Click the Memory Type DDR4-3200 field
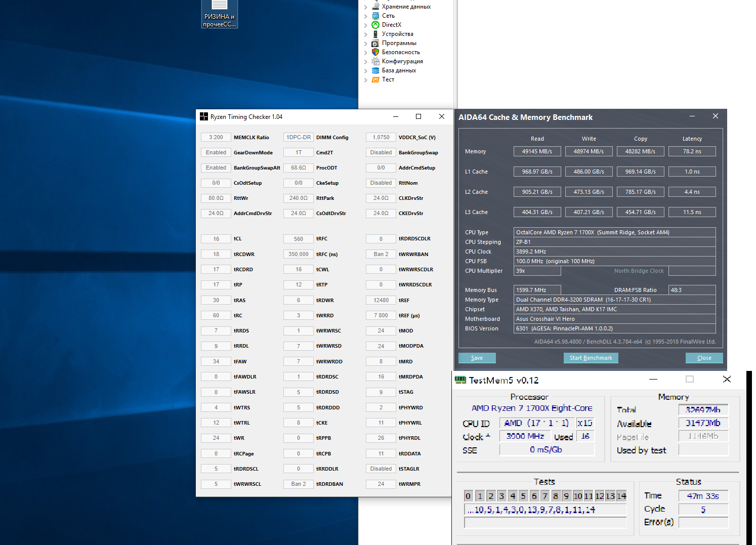 coord(615,300)
